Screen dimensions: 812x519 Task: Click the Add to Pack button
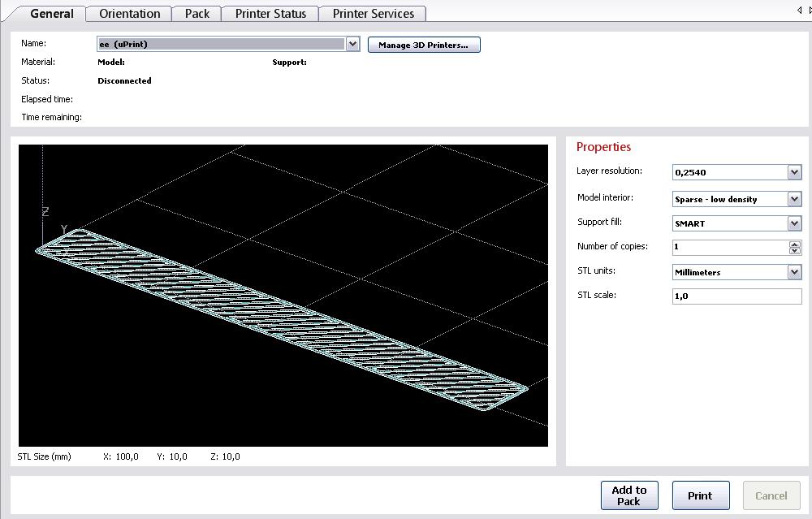tap(629, 495)
